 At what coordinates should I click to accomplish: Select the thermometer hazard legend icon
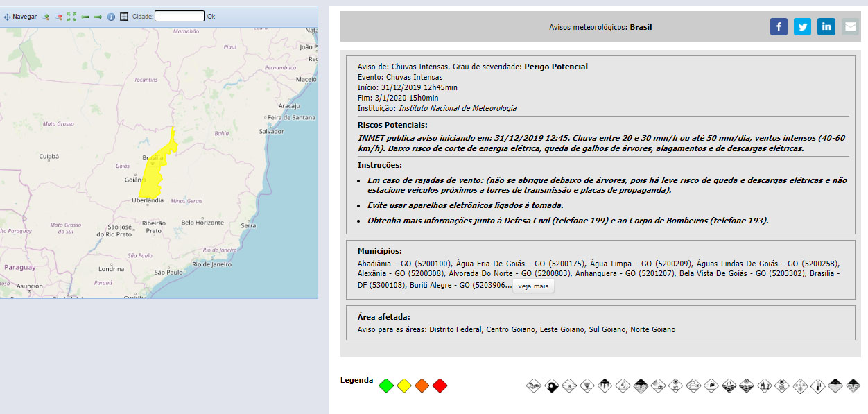pyautogui.click(x=818, y=386)
